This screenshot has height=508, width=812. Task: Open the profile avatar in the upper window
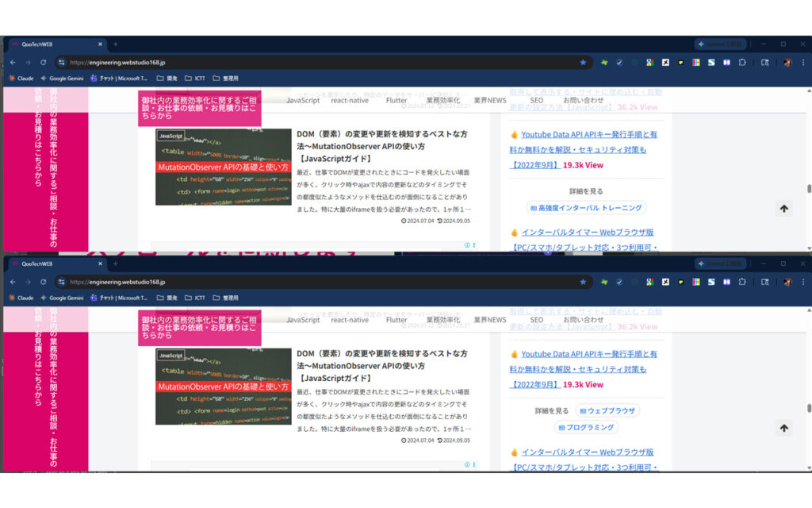787,62
